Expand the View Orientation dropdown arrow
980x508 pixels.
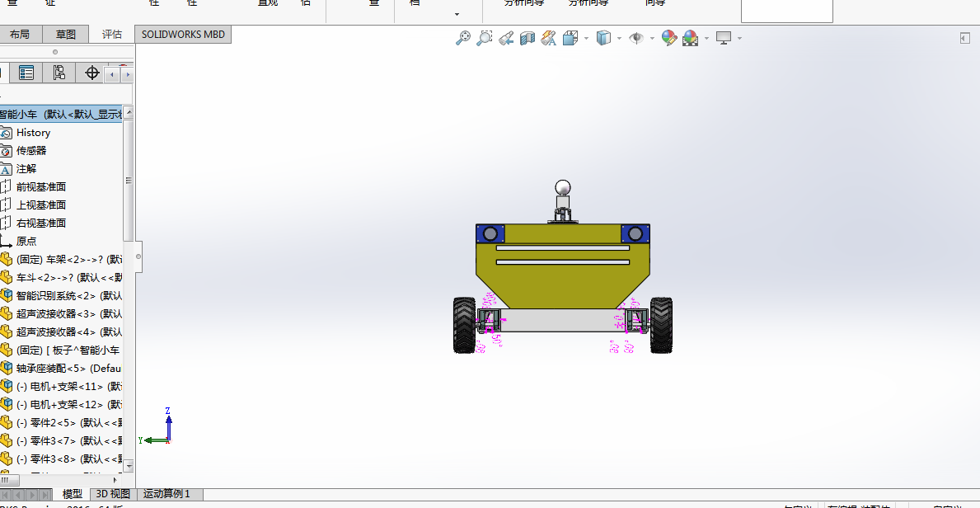pyautogui.click(x=586, y=38)
